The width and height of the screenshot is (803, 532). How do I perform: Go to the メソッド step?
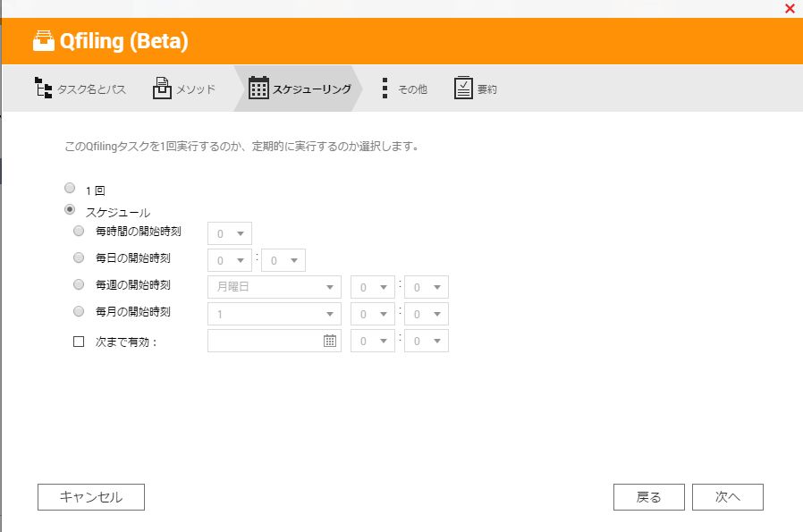pos(184,89)
